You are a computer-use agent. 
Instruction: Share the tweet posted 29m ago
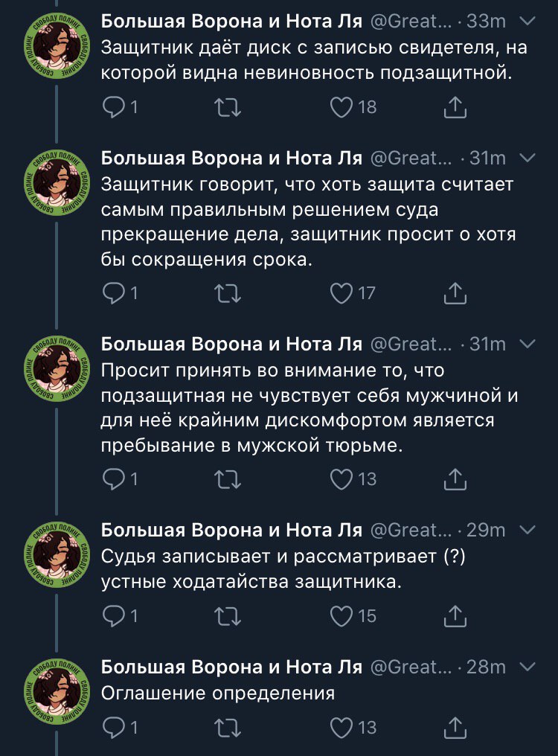pos(454,616)
